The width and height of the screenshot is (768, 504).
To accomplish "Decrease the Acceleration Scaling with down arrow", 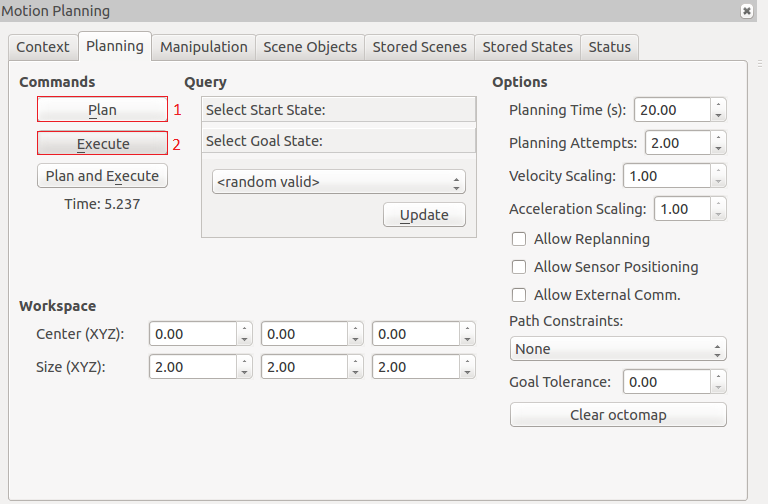I will pos(719,214).
